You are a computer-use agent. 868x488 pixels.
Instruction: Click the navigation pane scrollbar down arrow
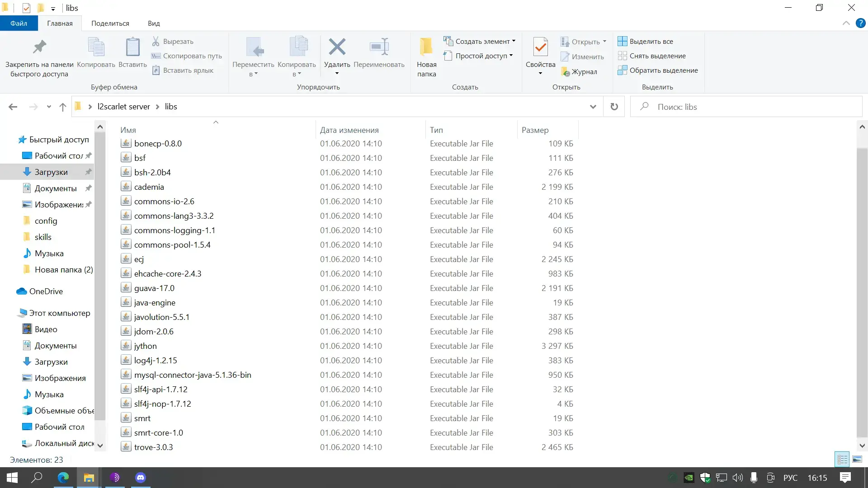pos(100,445)
